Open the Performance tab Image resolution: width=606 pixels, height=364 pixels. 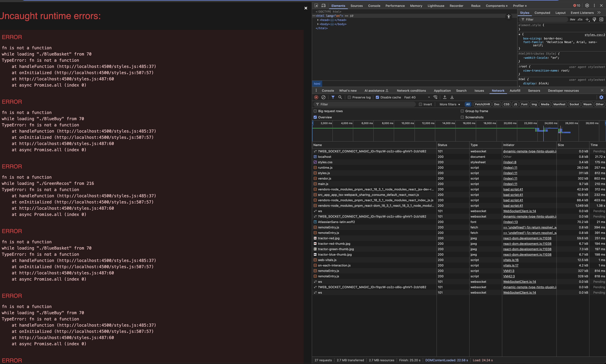[x=395, y=6]
